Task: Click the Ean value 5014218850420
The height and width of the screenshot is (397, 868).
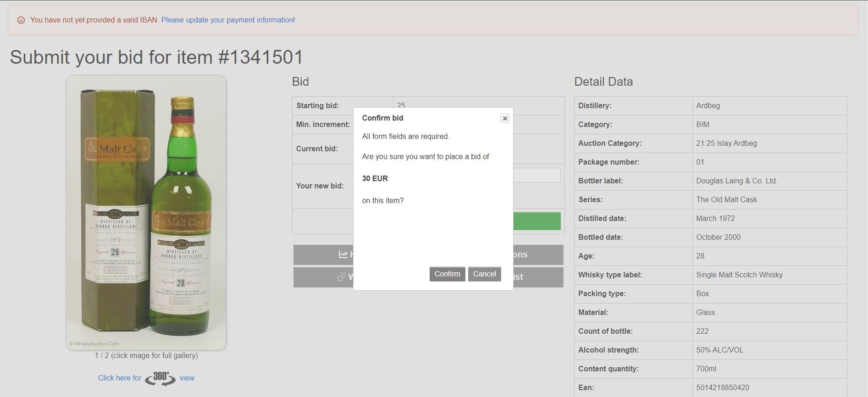Action: [722, 388]
